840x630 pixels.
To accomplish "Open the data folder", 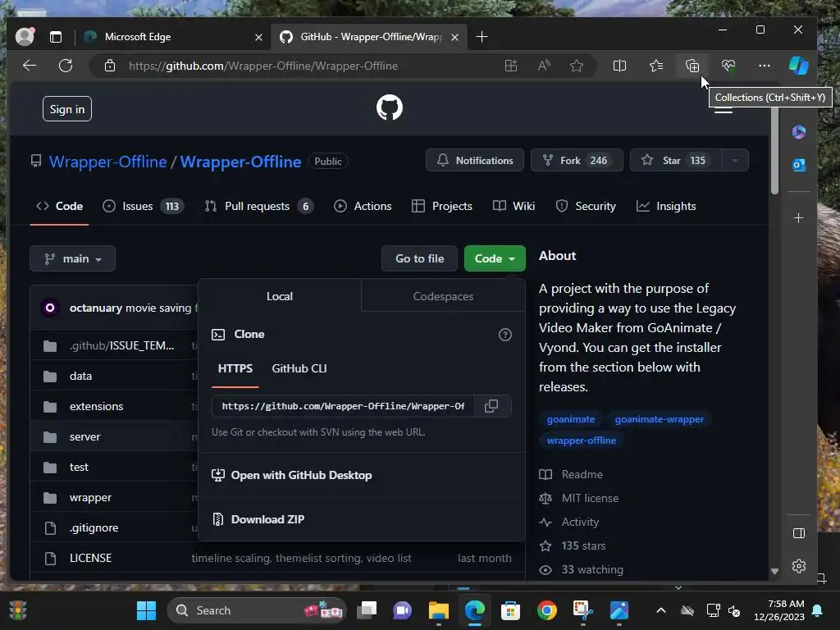I will (80, 376).
